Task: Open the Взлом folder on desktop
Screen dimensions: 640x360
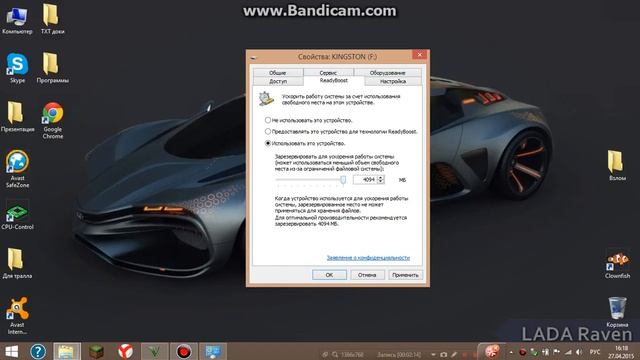Action: coord(617,166)
